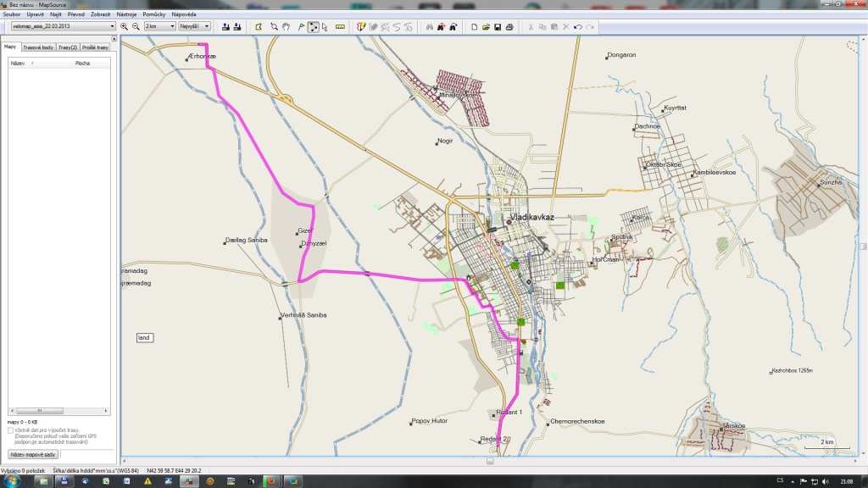868x488 pixels.
Task: Click the save floppy disk icon
Action: (498, 27)
